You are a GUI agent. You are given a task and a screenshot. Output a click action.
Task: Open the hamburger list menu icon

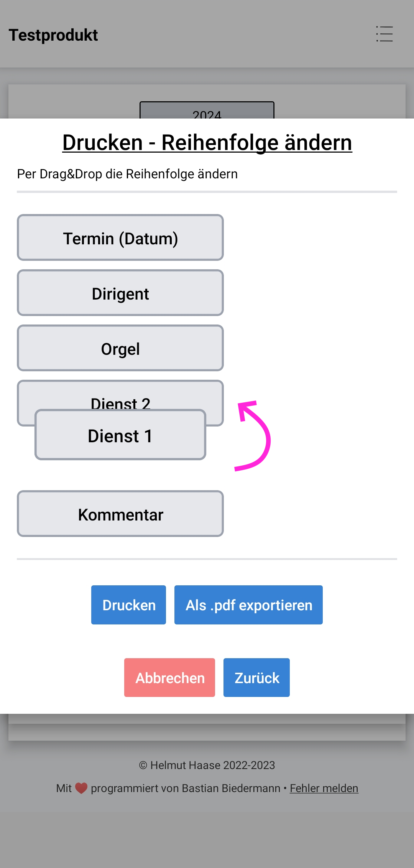(384, 34)
